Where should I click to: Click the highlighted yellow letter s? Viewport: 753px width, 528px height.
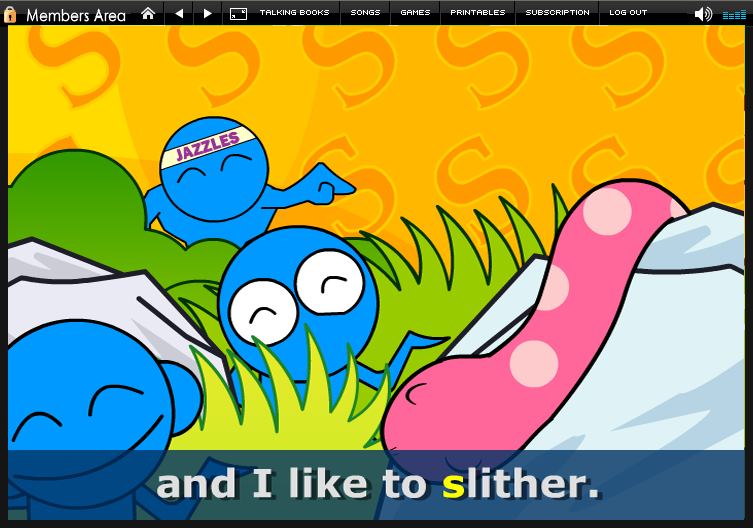pos(453,485)
